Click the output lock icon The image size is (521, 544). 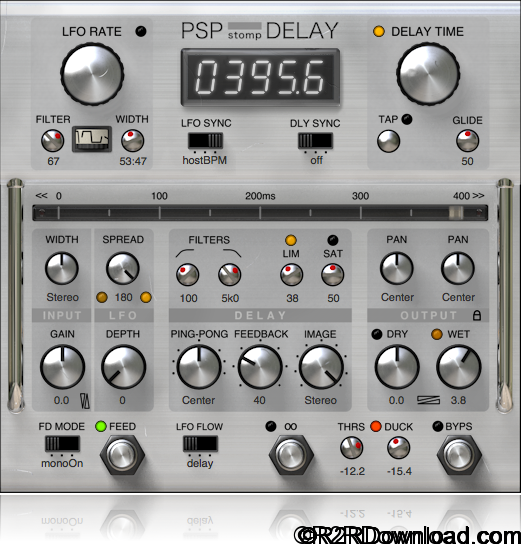pos(477,315)
